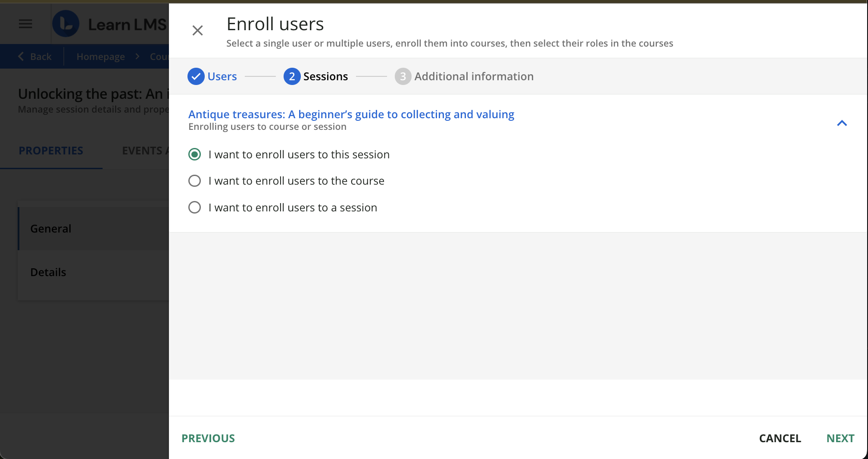Close the Enroll users dialog
The image size is (868, 459).
click(x=197, y=31)
